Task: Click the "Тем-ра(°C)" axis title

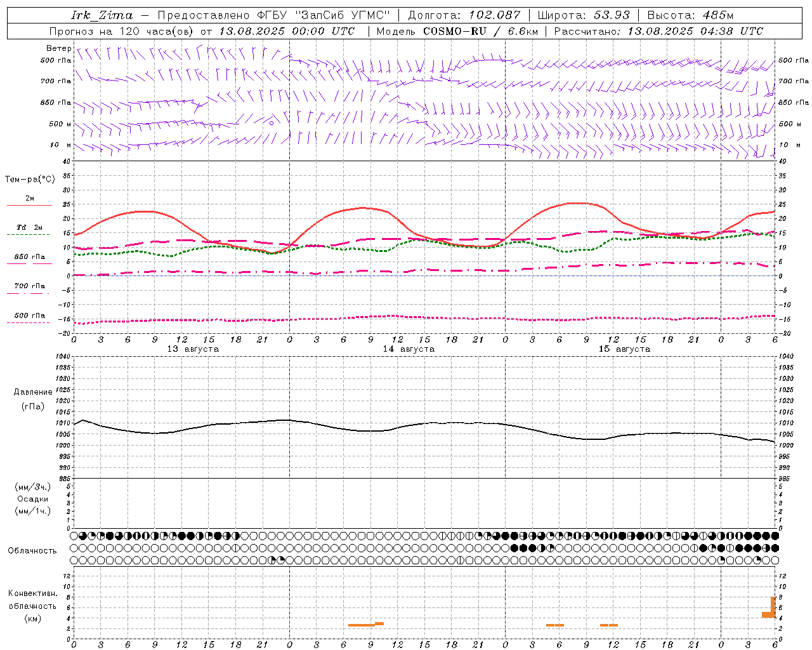Action: point(30,180)
